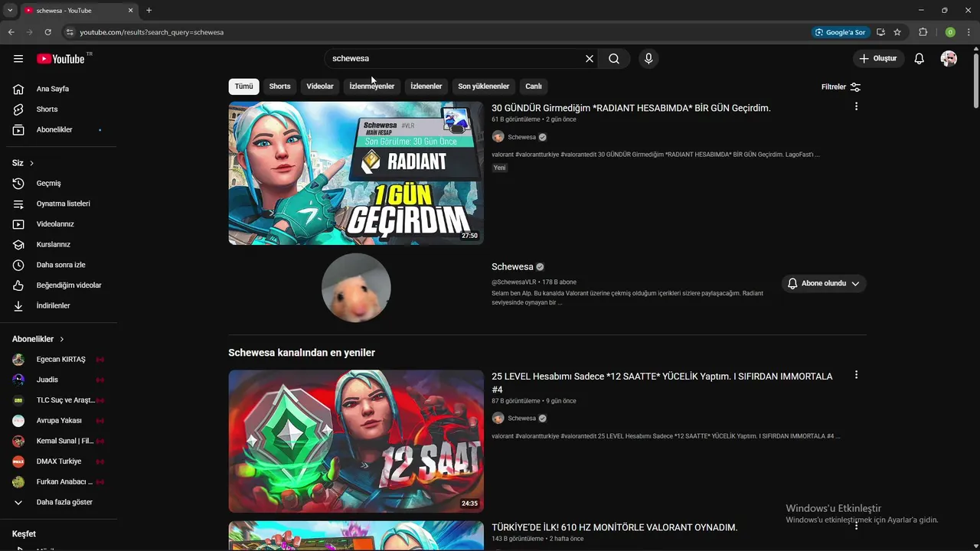The width and height of the screenshot is (980, 551).
Task: Open the Schewesa hamster channel avatar
Action: tap(356, 288)
